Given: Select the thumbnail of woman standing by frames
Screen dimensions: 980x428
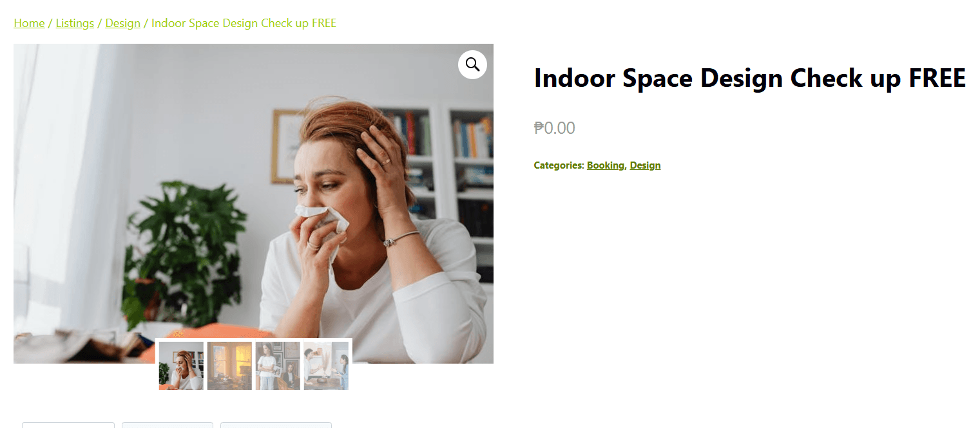Looking at the screenshot, I should tap(278, 366).
